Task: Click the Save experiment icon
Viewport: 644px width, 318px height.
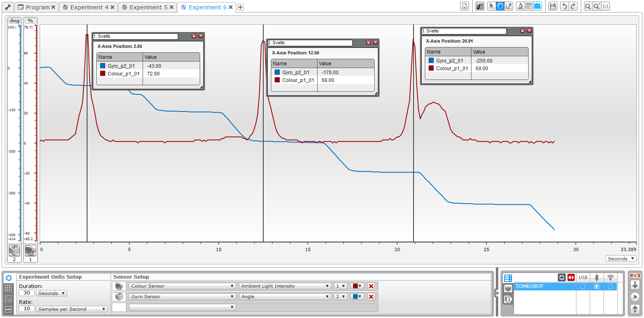Action: (553, 6)
